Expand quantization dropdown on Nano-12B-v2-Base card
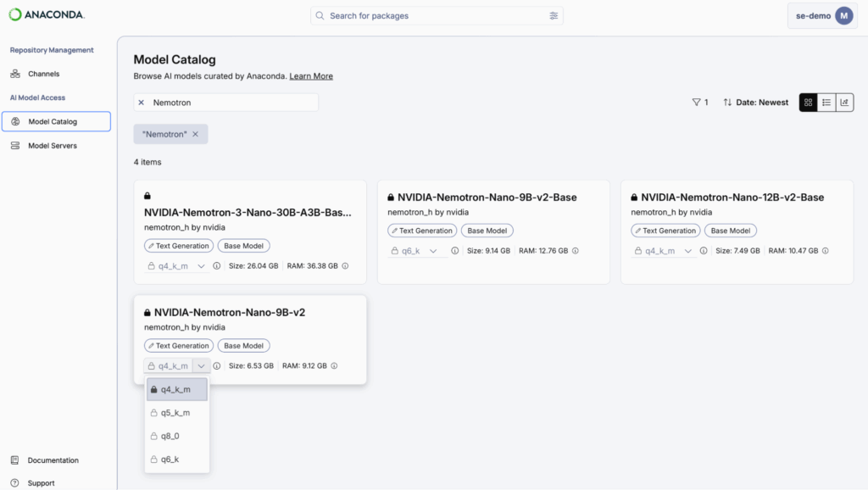 pos(688,251)
